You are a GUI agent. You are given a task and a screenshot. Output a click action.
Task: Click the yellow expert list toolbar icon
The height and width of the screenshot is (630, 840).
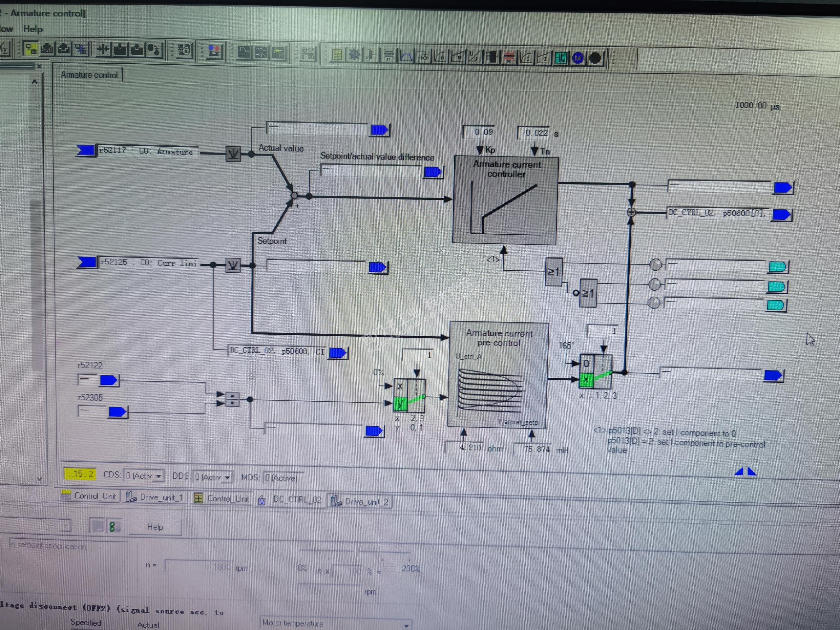click(x=337, y=55)
